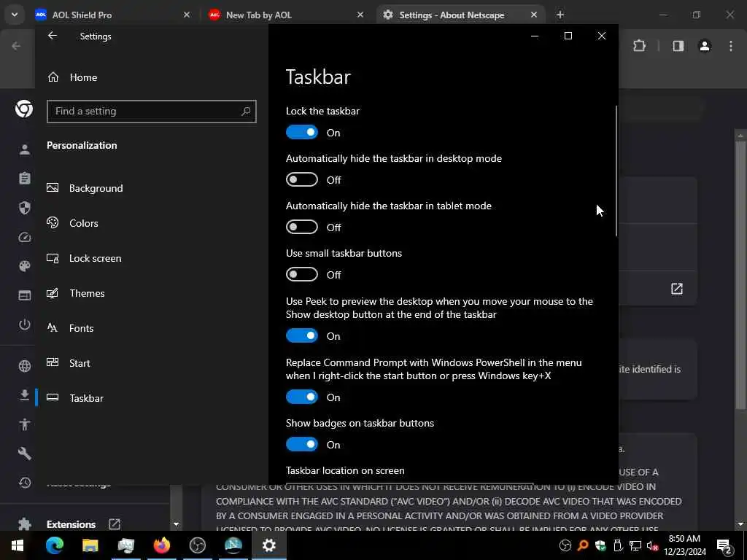Toggle Show badges on taskbar buttons
This screenshot has height=560, width=747.
[x=301, y=444]
